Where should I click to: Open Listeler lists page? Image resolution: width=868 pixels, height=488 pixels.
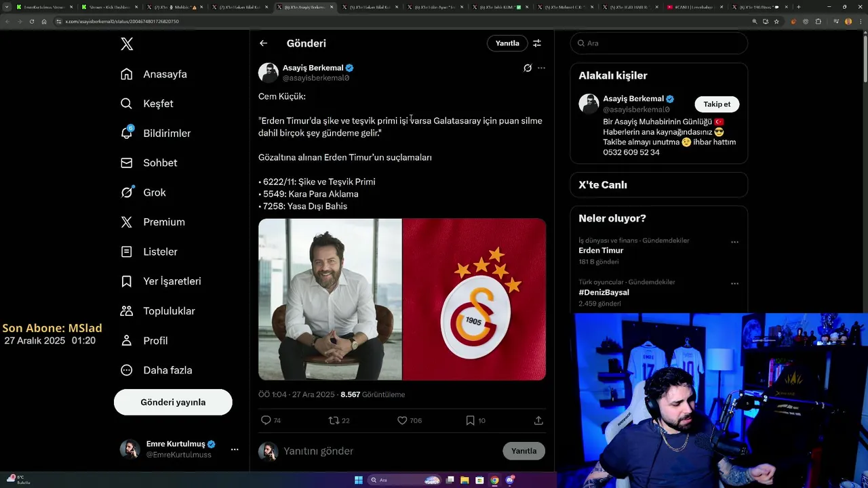coord(149,251)
